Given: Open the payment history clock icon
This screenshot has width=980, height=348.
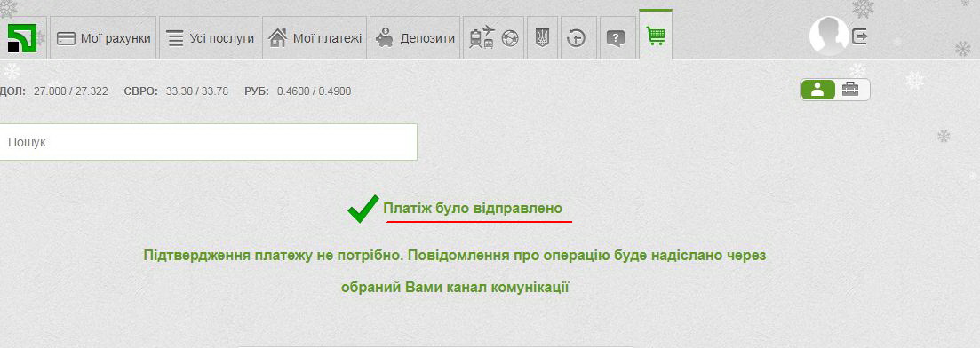Looking at the screenshot, I should point(577,38).
